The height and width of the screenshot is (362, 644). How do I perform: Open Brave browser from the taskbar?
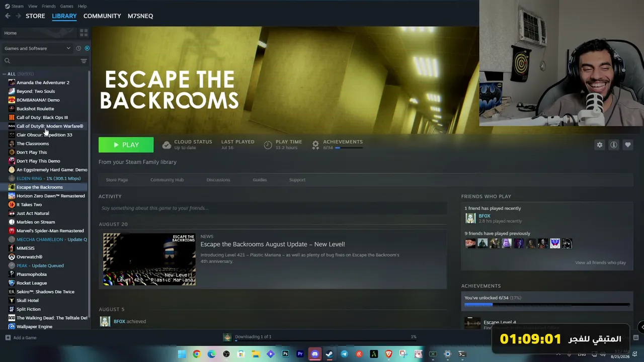[x=388, y=354]
